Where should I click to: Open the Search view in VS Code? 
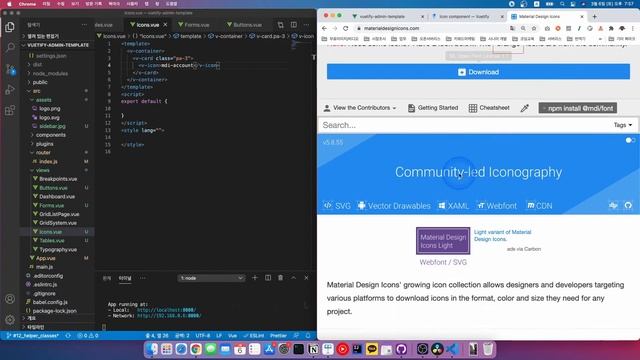click(10, 48)
